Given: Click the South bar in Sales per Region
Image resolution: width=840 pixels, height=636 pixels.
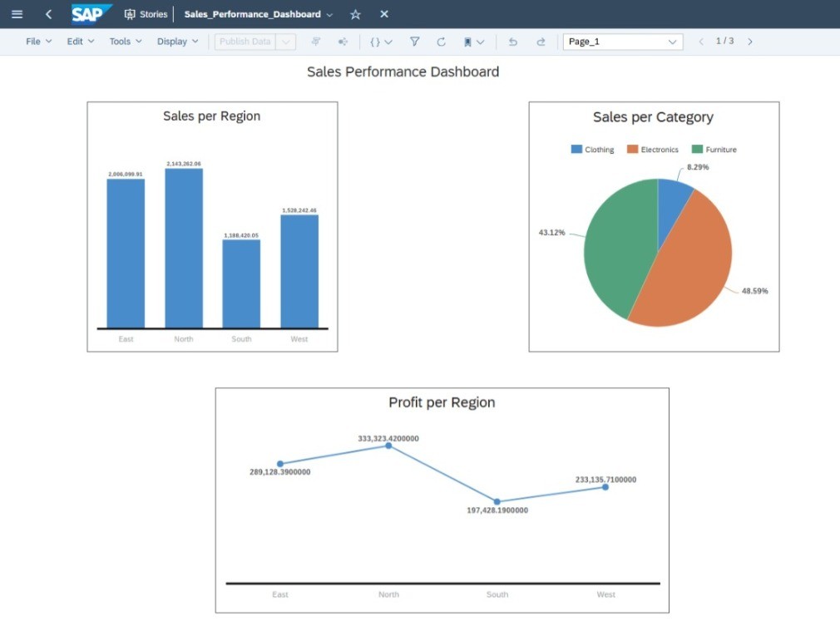Looking at the screenshot, I should (242, 283).
